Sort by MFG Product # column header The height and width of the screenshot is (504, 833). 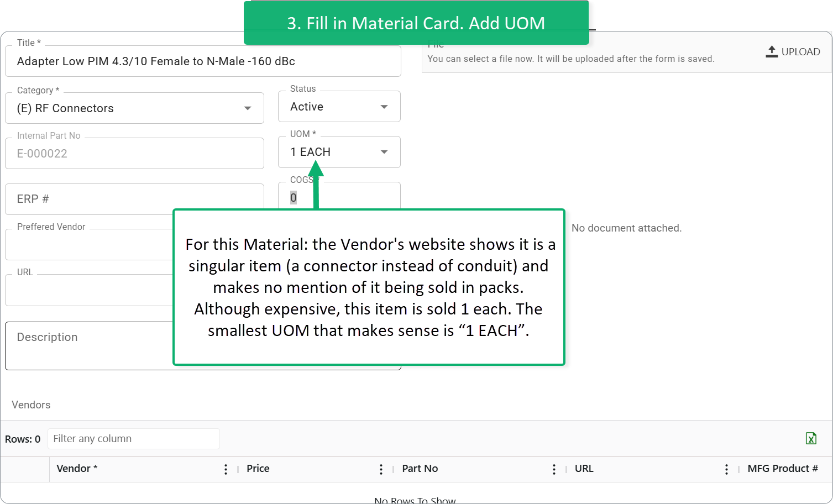point(783,469)
